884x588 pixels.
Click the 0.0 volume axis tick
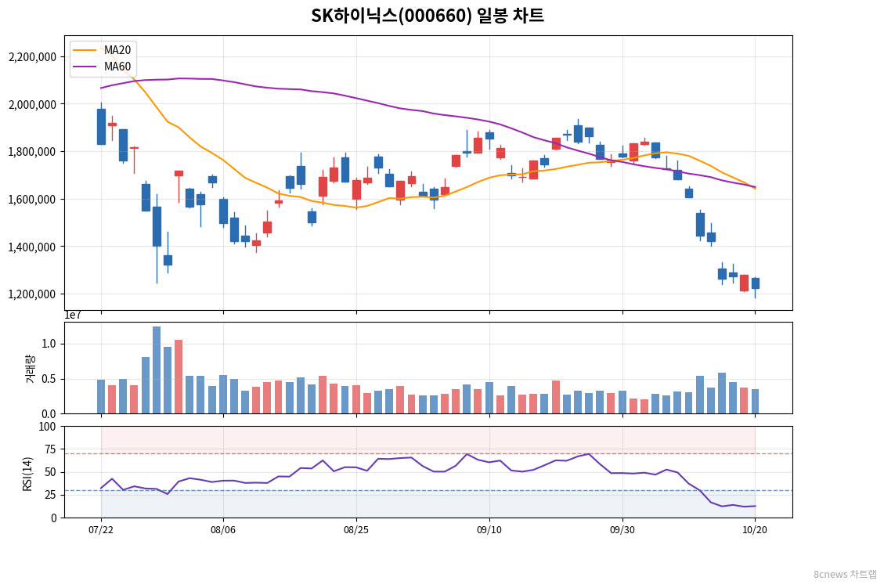49,414
